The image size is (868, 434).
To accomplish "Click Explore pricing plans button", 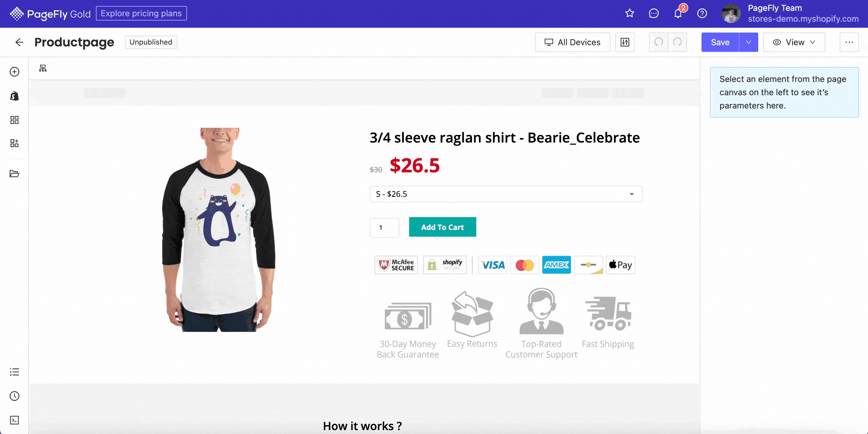I will pos(141,14).
